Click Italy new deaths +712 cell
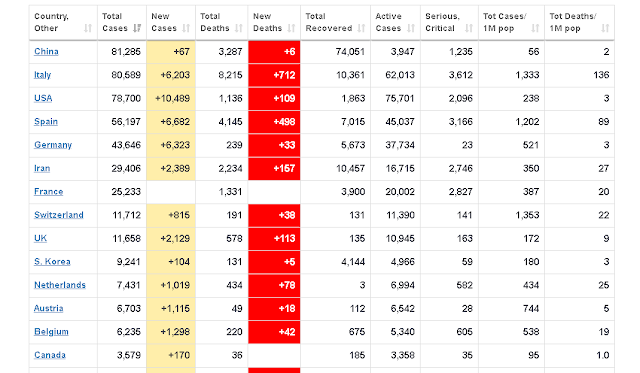This screenshot has height=373, width=640. click(274, 75)
